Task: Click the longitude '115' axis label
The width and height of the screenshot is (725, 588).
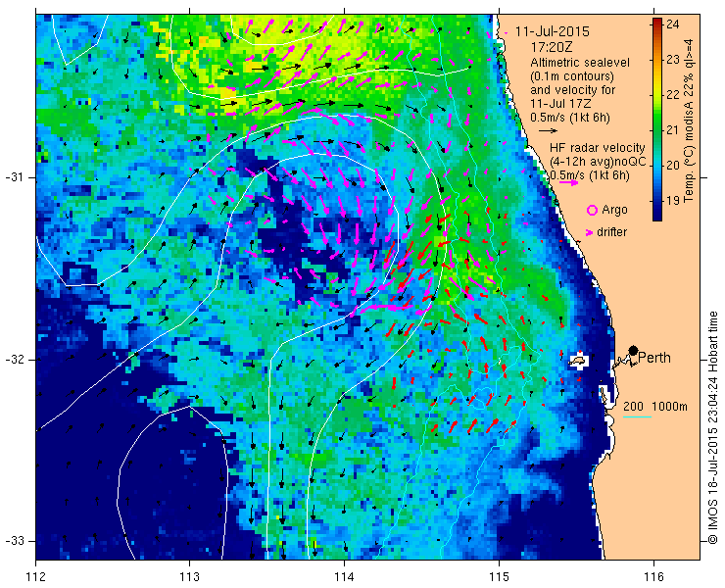Action: pyautogui.click(x=499, y=576)
